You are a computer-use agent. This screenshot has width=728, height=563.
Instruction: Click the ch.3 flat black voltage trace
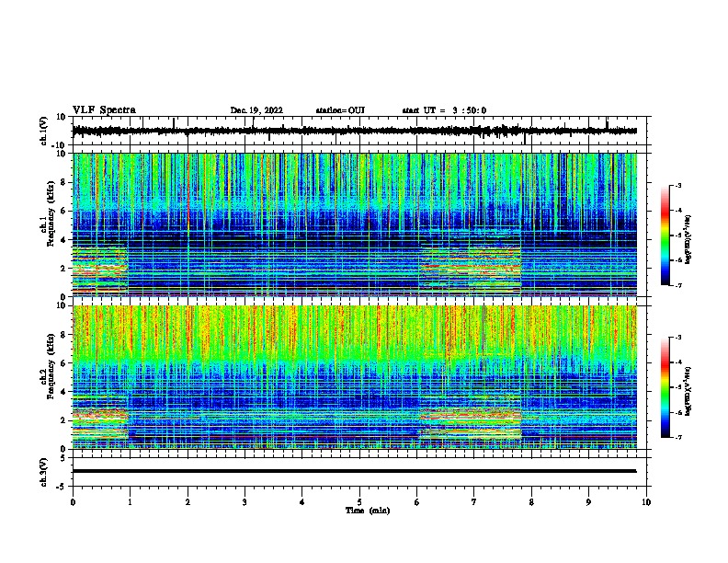[354, 471]
